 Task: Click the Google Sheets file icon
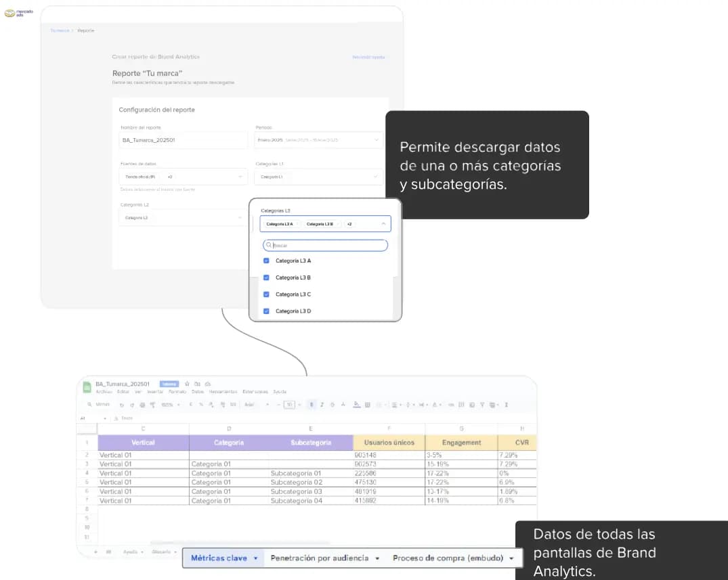(87, 387)
